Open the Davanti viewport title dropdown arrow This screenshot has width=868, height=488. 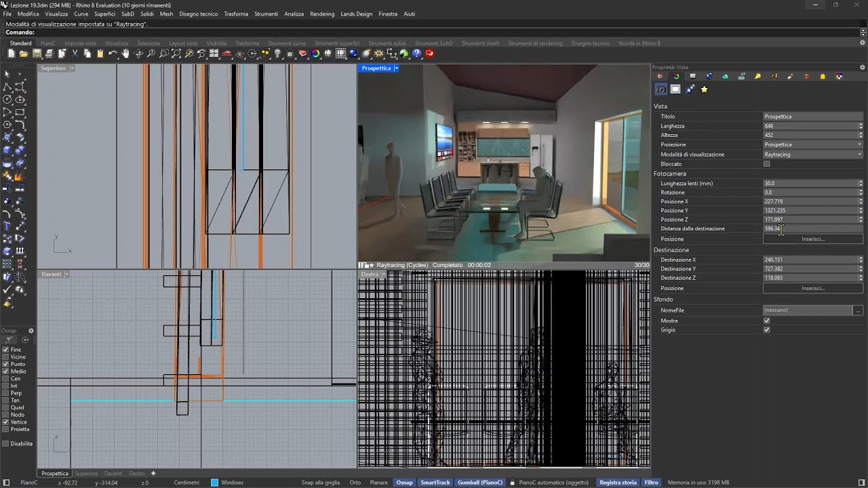pos(67,274)
